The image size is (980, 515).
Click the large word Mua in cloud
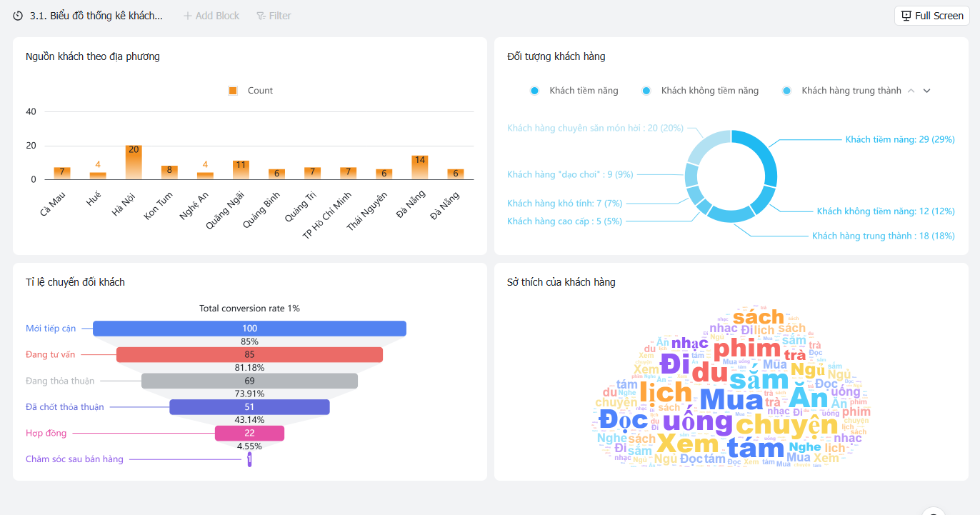coord(732,400)
